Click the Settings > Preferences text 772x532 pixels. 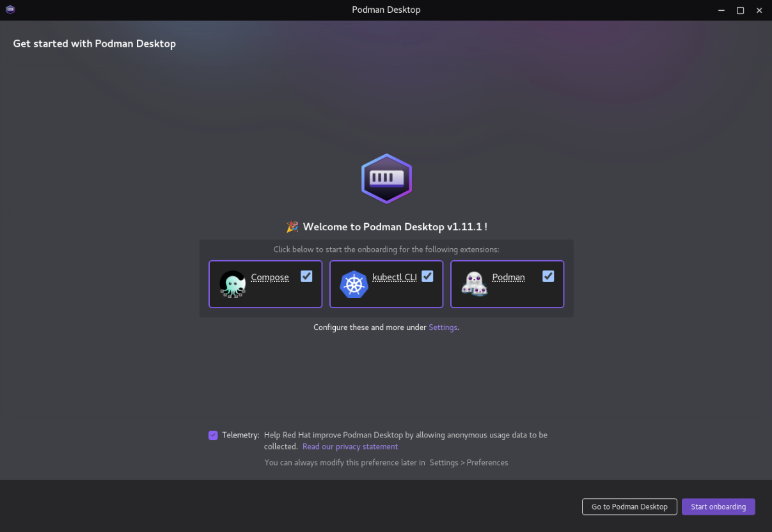(469, 463)
